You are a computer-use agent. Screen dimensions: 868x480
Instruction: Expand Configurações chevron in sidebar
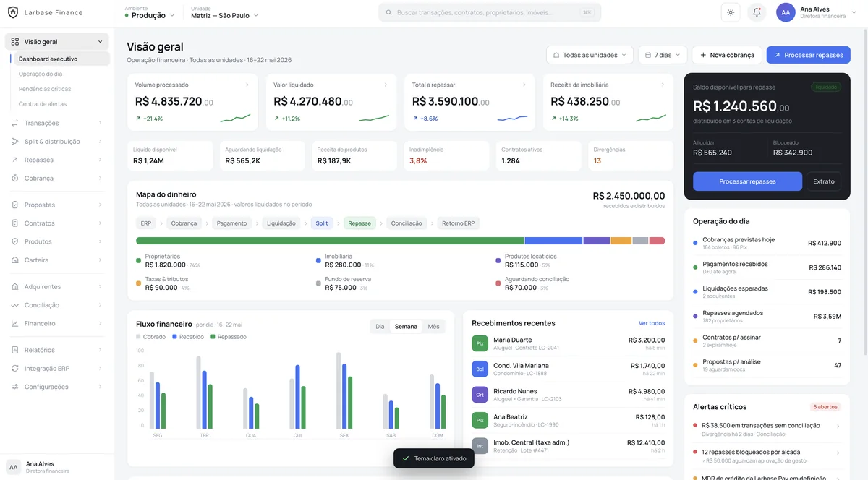[100, 387]
